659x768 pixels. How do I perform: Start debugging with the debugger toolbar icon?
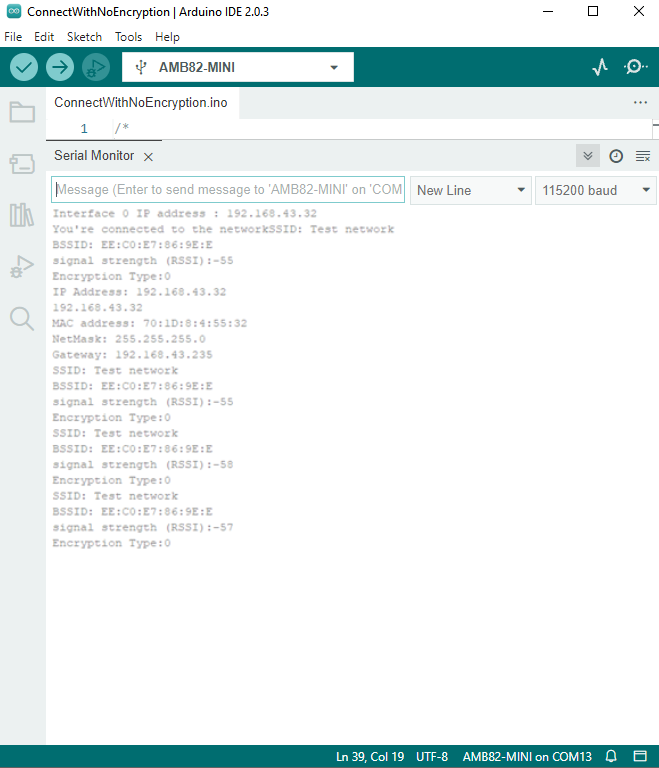tap(94, 67)
